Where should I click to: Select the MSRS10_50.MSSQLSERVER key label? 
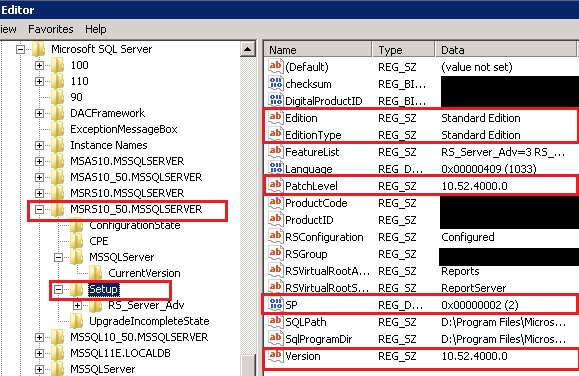[136, 209]
